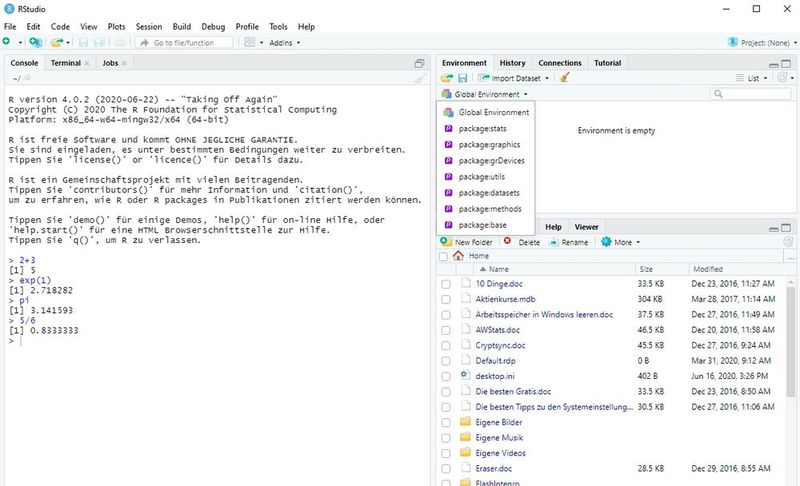Check the box for Eigene Bilder folder
Screen dimensions: 800x486
pos(446,423)
